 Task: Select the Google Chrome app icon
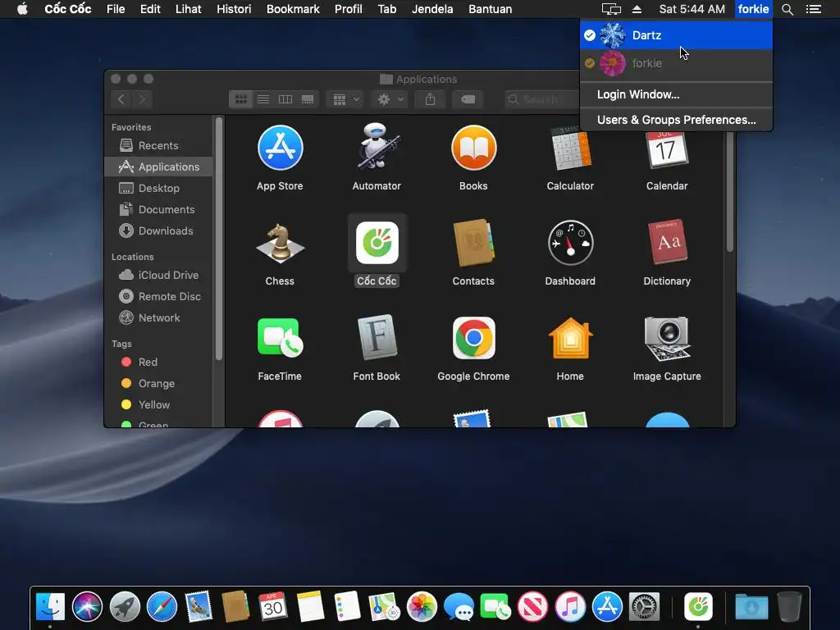coord(473,338)
